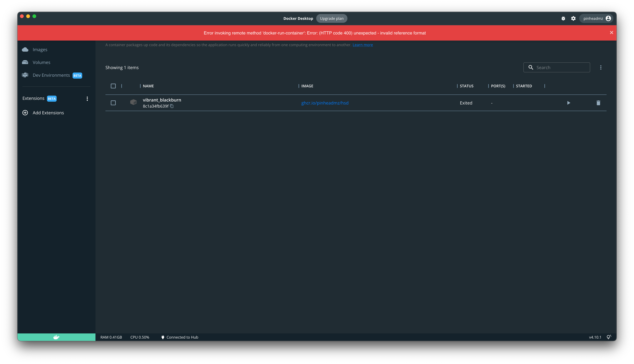Open Dev Environments in sidebar
Viewport: 634px width, 364px height.
coord(51,75)
